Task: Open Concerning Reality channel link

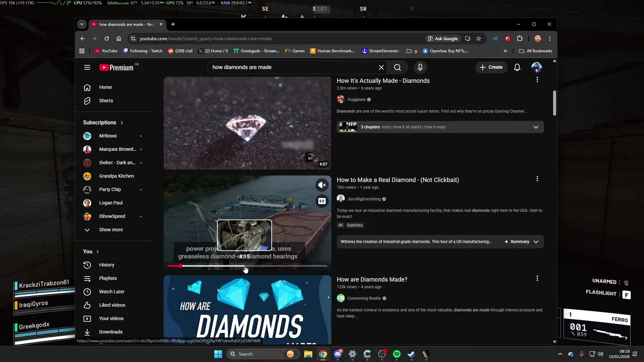Action: coord(364,298)
